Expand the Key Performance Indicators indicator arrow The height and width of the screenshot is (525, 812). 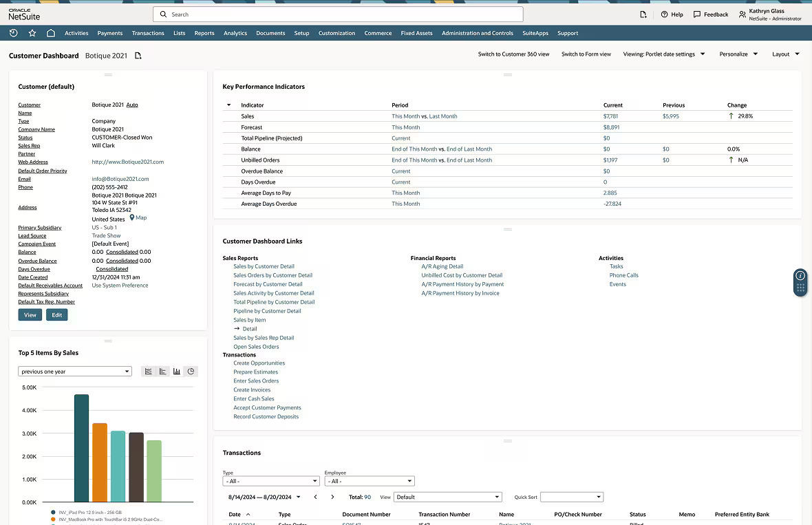pos(228,105)
